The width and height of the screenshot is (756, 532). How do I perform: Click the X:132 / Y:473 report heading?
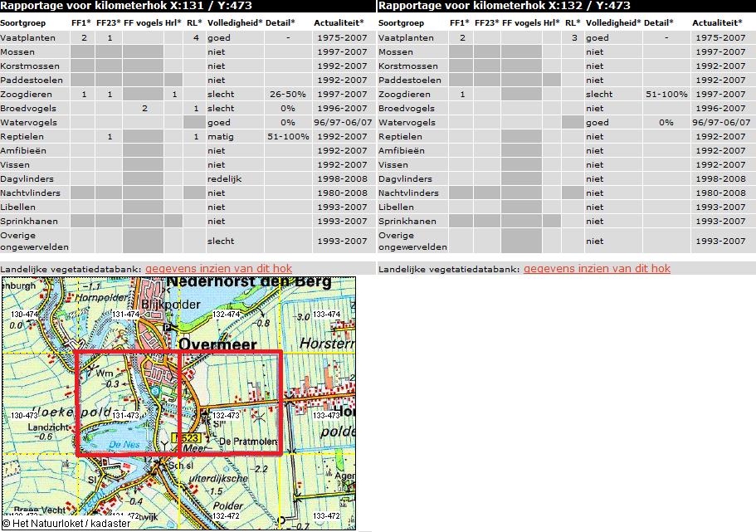point(505,6)
